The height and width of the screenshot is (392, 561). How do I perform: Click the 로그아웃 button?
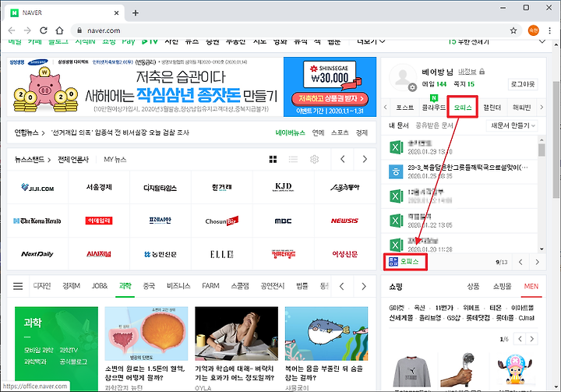pos(523,84)
